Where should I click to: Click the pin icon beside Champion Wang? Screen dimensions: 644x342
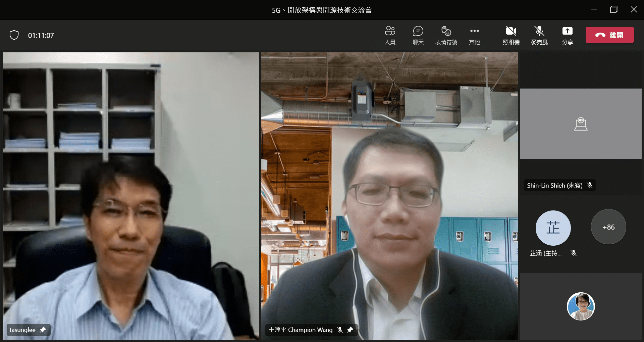(350, 330)
